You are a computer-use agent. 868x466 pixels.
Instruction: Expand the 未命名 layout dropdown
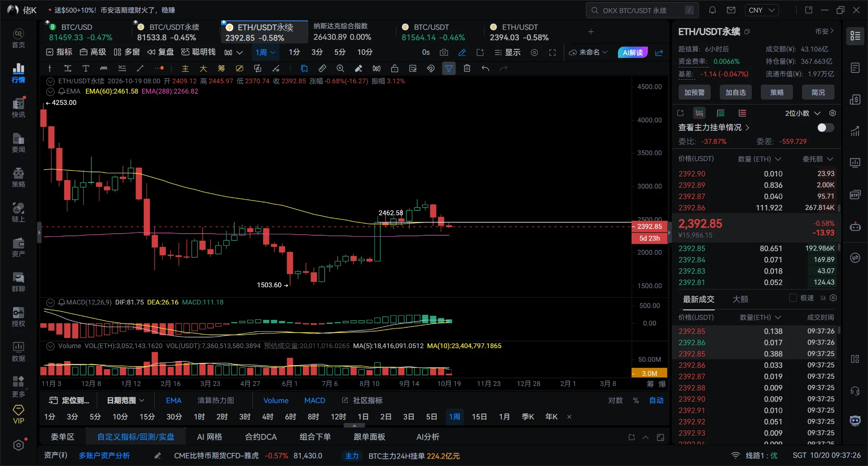588,52
